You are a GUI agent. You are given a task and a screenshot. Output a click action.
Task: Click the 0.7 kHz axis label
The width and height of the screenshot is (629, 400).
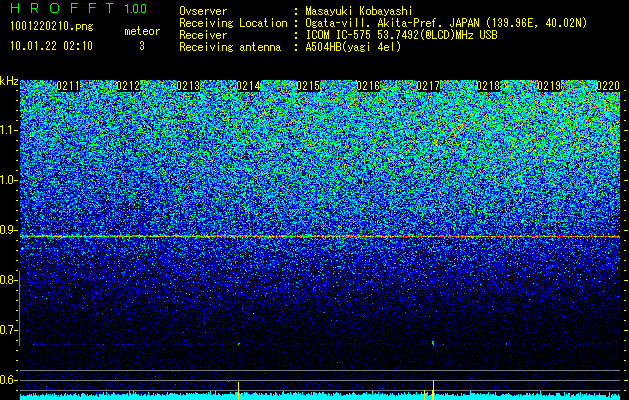click(8, 330)
